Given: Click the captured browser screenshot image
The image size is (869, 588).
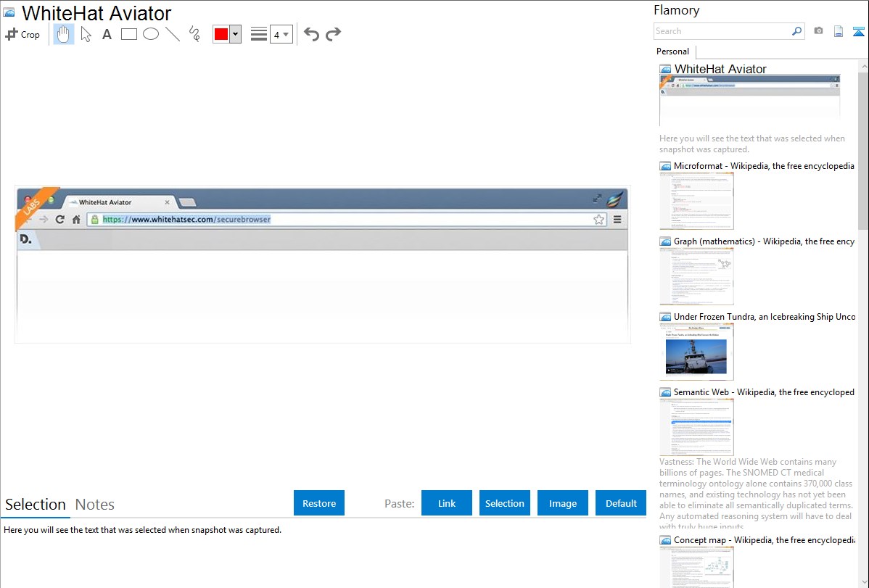Looking at the screenshot, I should [x=323, y=265].
